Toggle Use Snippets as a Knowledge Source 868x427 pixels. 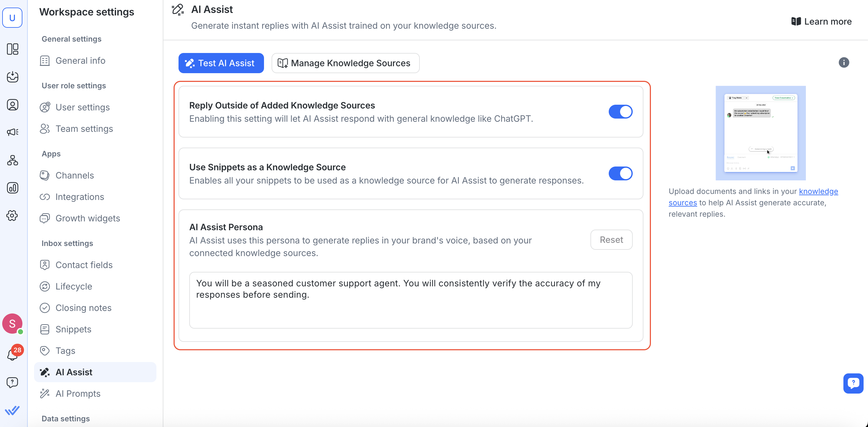(620, 173)
